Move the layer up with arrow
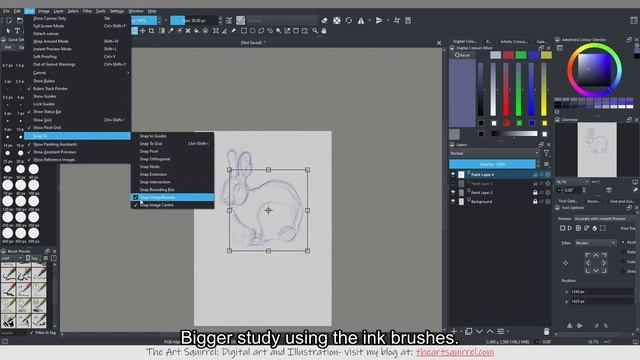The height and width of the screenshot is (360, 640). [x=490, y=331]
